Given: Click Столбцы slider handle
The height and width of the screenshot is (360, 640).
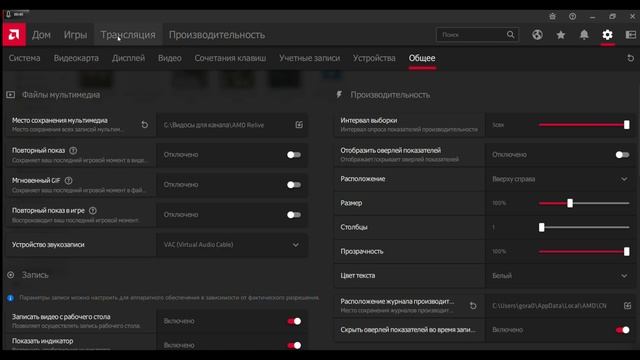Looking at the screenshot, I should point(542,227).
